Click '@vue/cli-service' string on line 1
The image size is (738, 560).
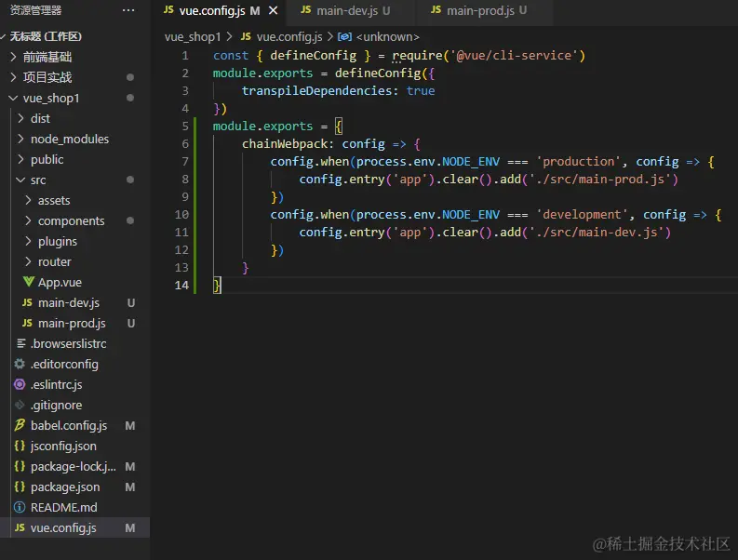[514, 56]
